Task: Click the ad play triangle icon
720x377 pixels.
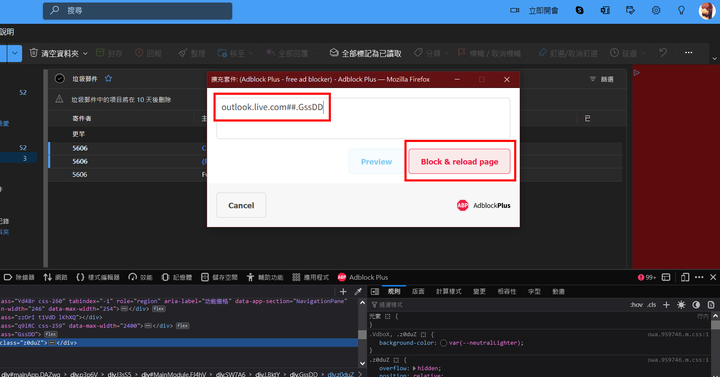Action: 636,73
